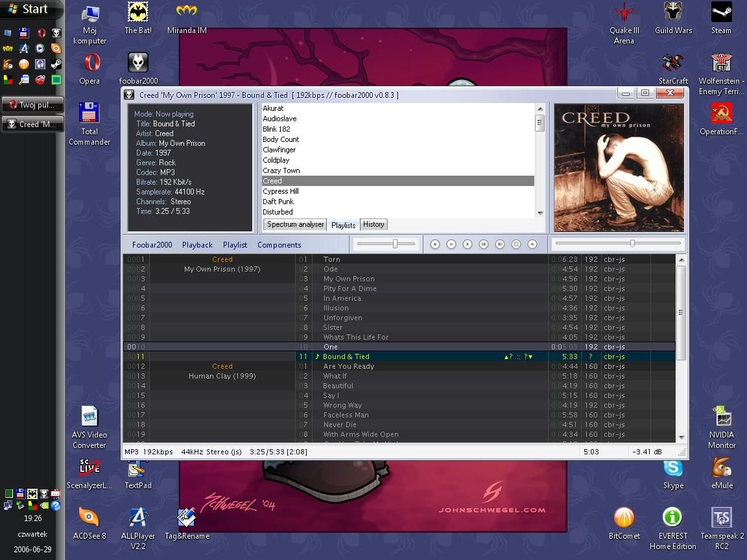Switch to the Spectrum analyser tab
The height and width of the screenshot is (560, 747).
coord(295,224)
